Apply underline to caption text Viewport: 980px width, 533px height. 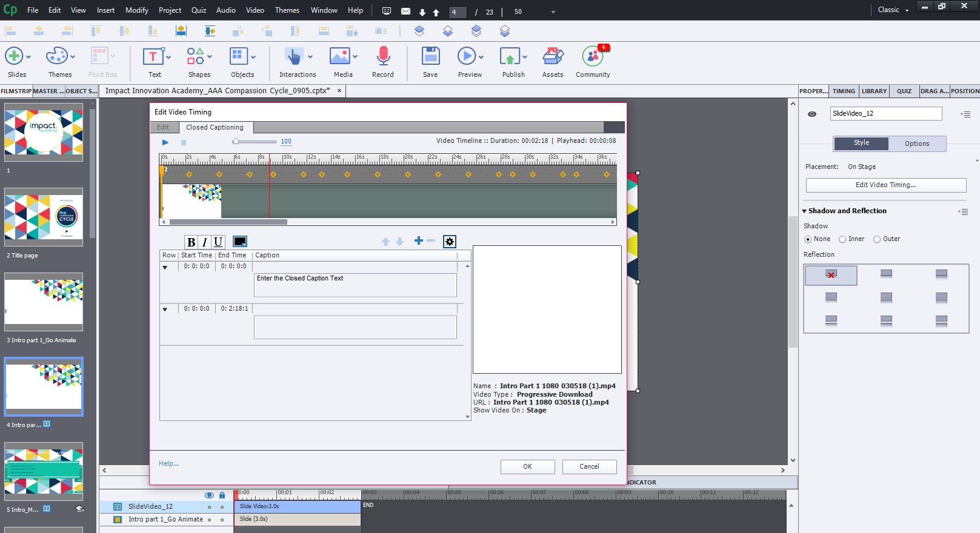tap(218, 242)
